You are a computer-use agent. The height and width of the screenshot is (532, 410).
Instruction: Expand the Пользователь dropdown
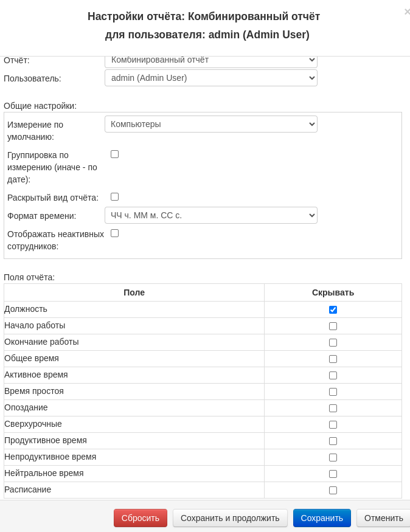[x=210, y=78]
